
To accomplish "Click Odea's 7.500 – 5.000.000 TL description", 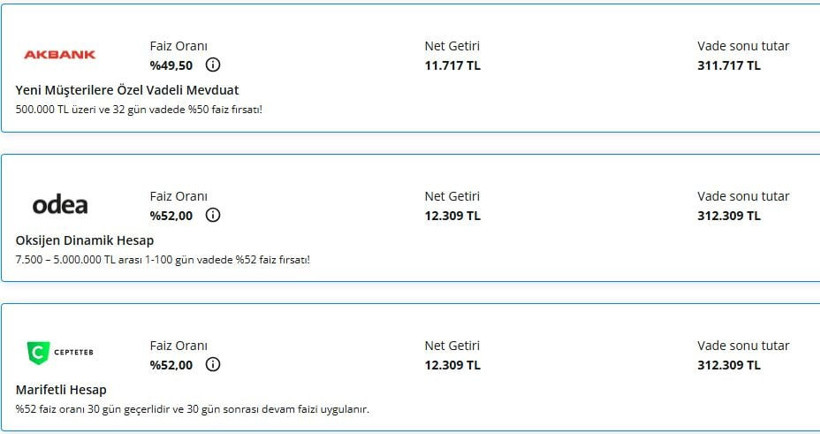I will 163,259.
